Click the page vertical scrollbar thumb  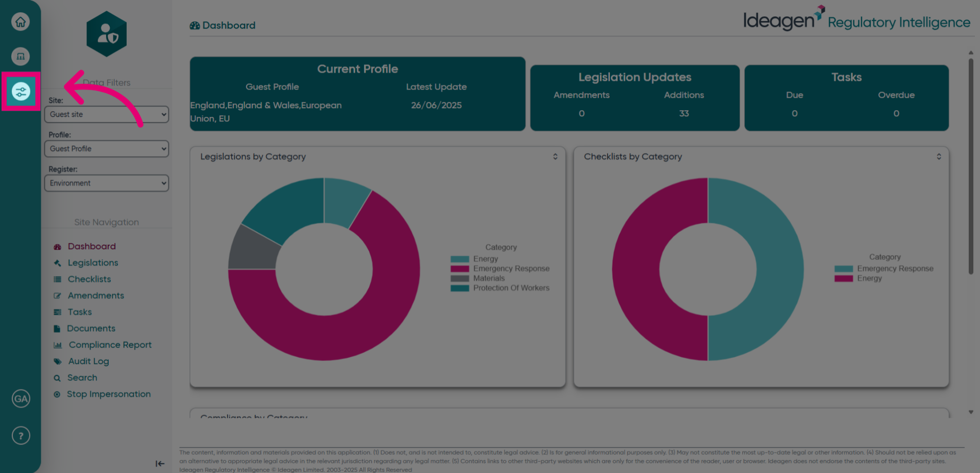[971, 166]
